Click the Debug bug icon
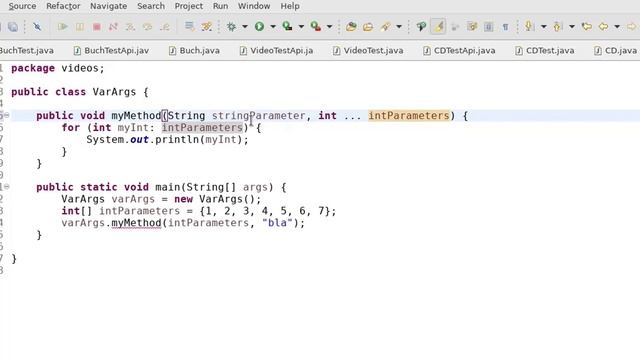The width and height of the screenshot is (640, 360). 231,27
